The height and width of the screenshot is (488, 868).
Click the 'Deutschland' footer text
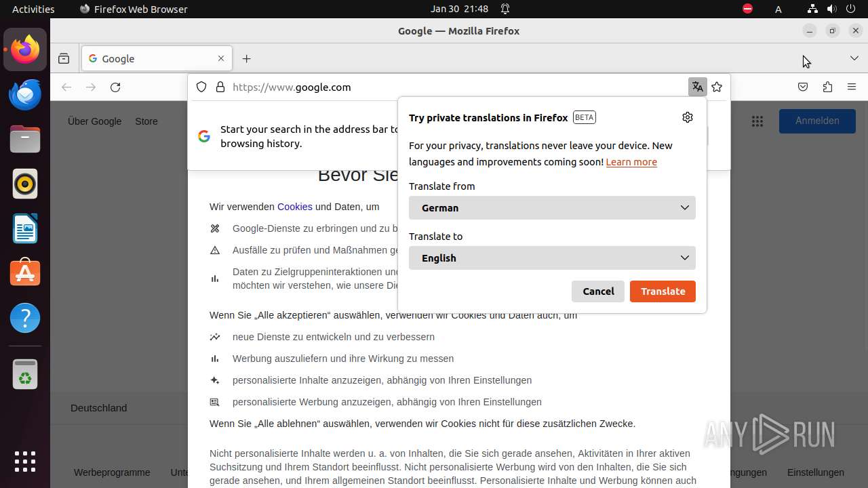[99, 408]
